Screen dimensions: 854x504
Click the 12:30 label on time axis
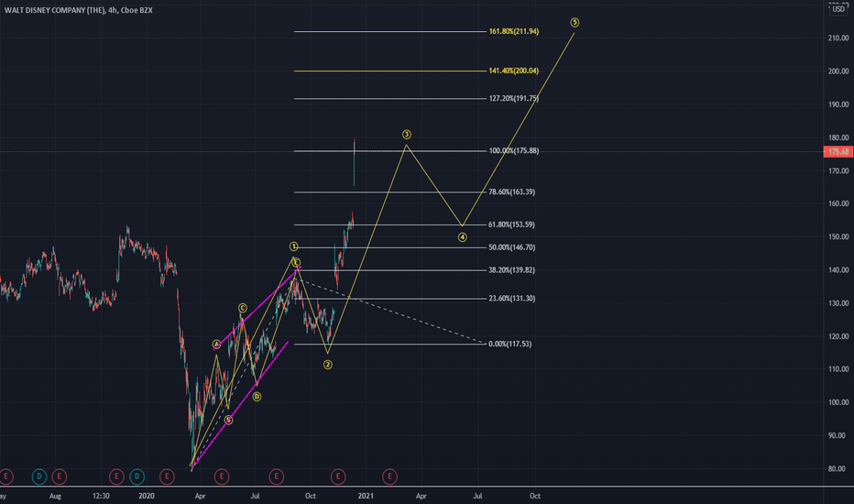tap(101, 497)
